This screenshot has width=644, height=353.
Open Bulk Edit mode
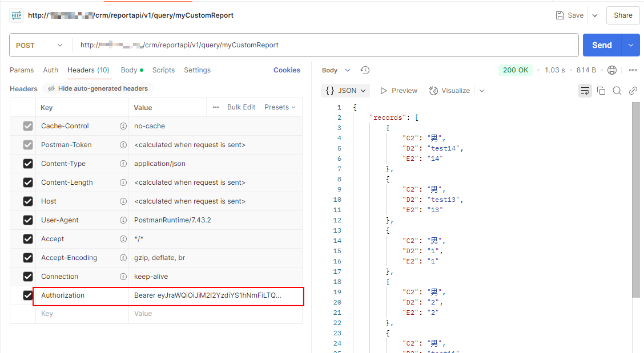(x=241, y=107)
